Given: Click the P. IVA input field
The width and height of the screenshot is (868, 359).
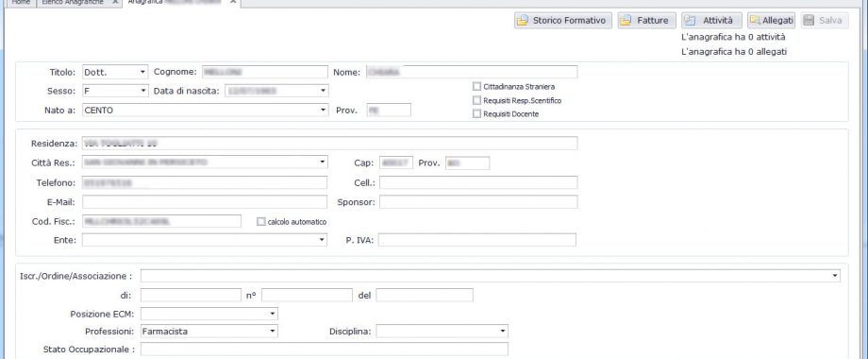Looking at the screenshot, I should point(477,240).
